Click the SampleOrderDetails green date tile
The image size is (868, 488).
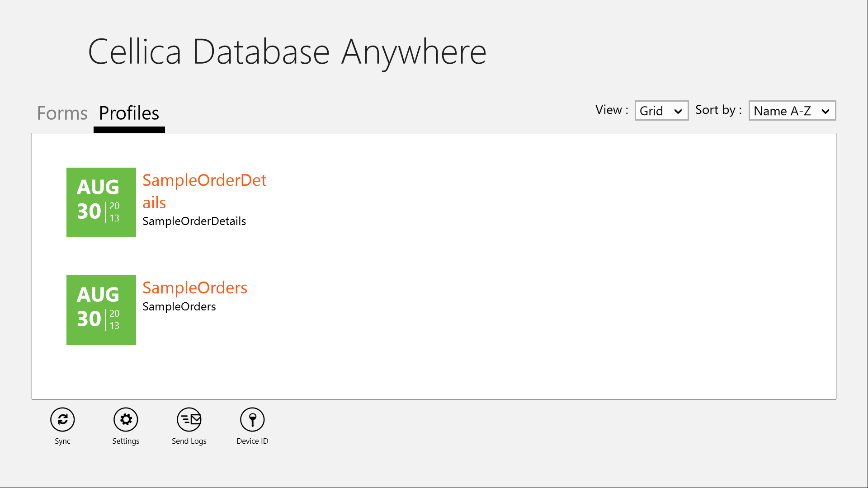(101, 202)
